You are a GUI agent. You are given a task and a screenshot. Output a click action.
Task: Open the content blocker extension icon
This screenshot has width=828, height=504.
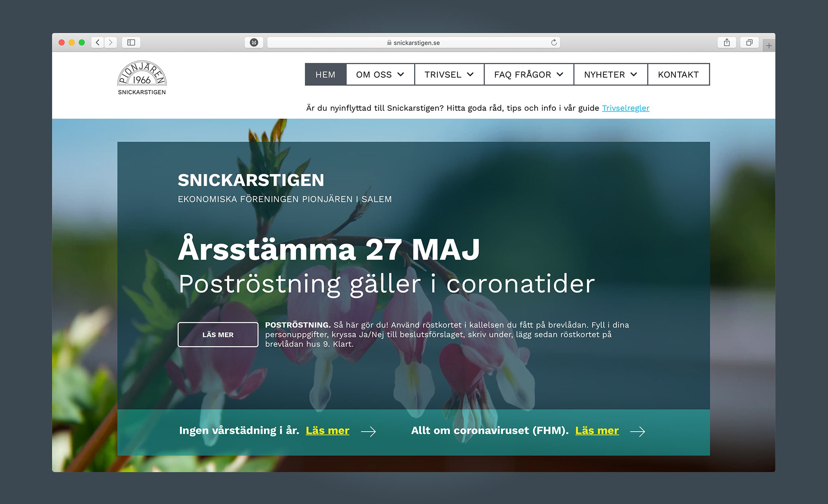click(254, 42)
